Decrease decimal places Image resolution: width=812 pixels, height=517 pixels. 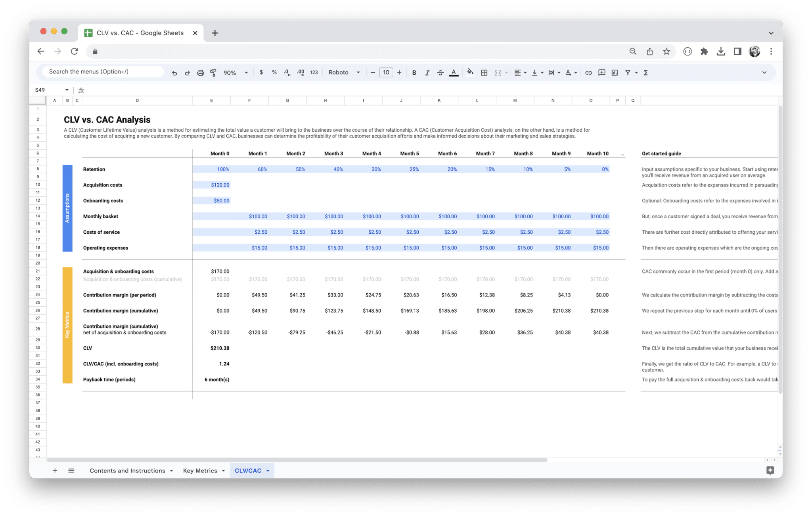tap(286, 72)
